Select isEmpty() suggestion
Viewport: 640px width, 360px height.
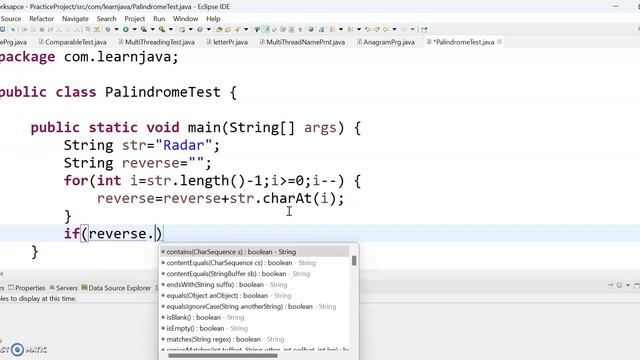254,328
